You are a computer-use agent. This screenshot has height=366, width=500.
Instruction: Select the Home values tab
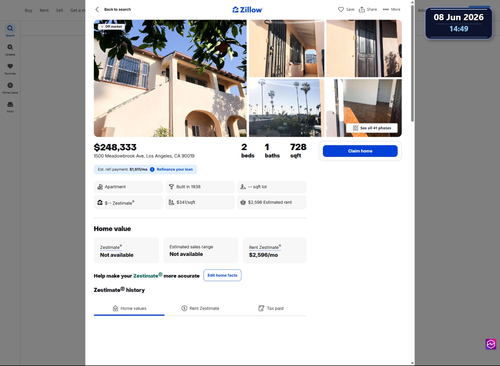(x=129, y=308)
